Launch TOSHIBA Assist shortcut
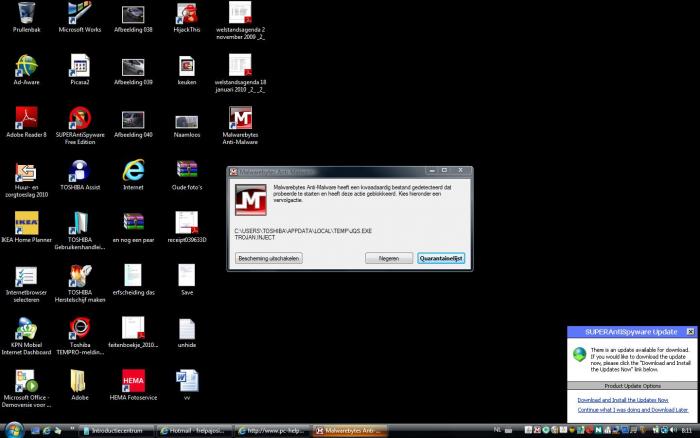Screen dimensions: 700x438 (80, 175)
